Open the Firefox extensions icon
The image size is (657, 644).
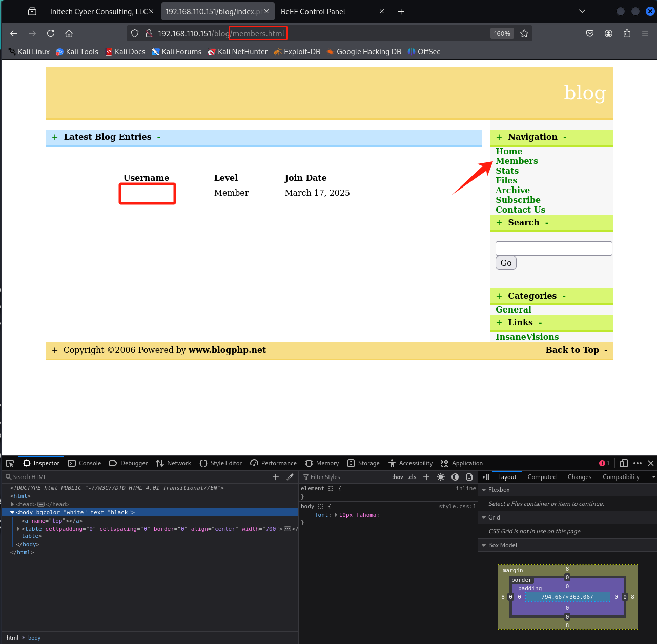[627, 33]
